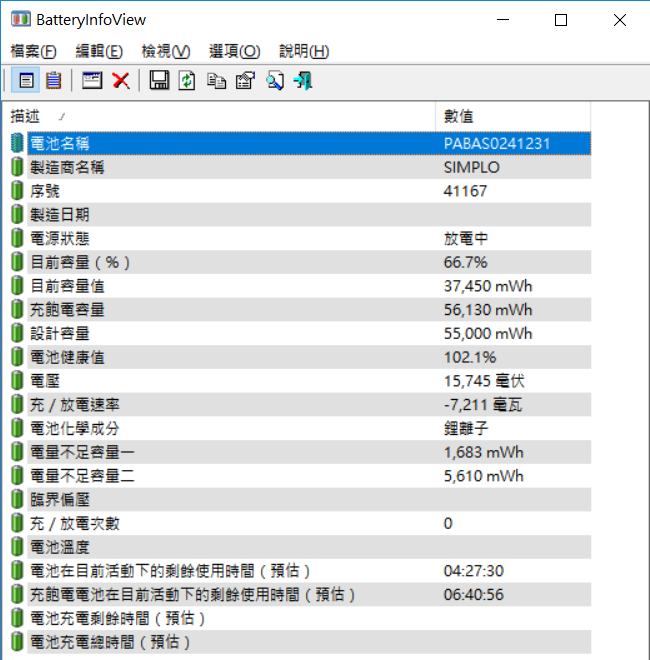The image size is (650, 660).
Task: Click the value 41167
Action: [465, 191]
